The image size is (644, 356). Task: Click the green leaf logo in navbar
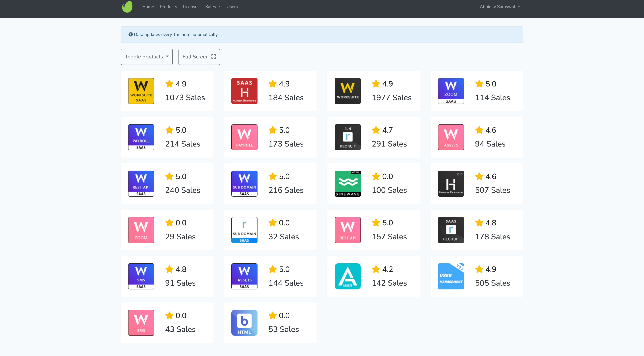(127, 7)
